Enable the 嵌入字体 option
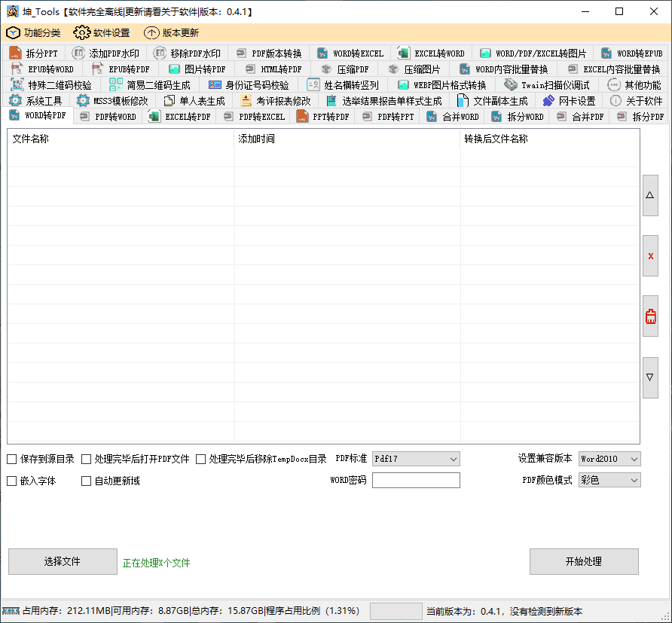Screen dimensions: 672x623 13,480
